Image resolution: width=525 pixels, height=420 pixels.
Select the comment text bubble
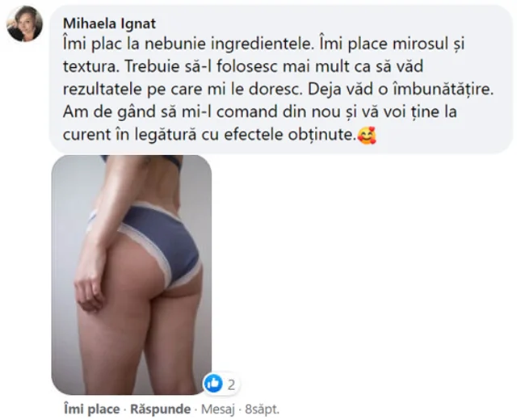(281, 79)
